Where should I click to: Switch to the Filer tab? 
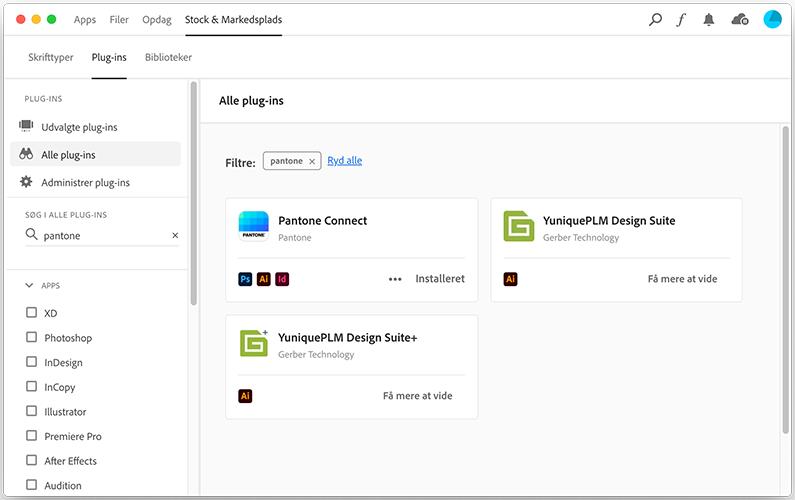click(x=119, y=20)
